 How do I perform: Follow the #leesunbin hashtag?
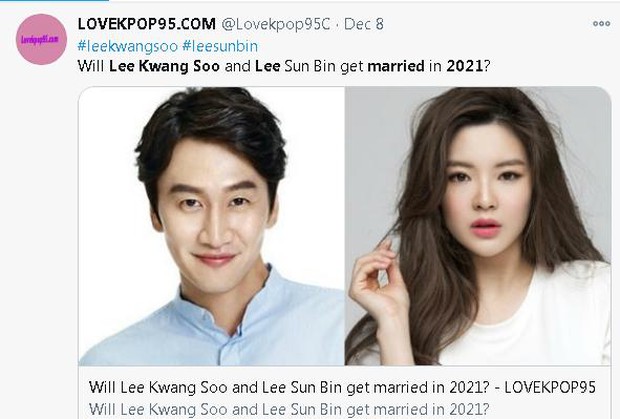[220, 46]
